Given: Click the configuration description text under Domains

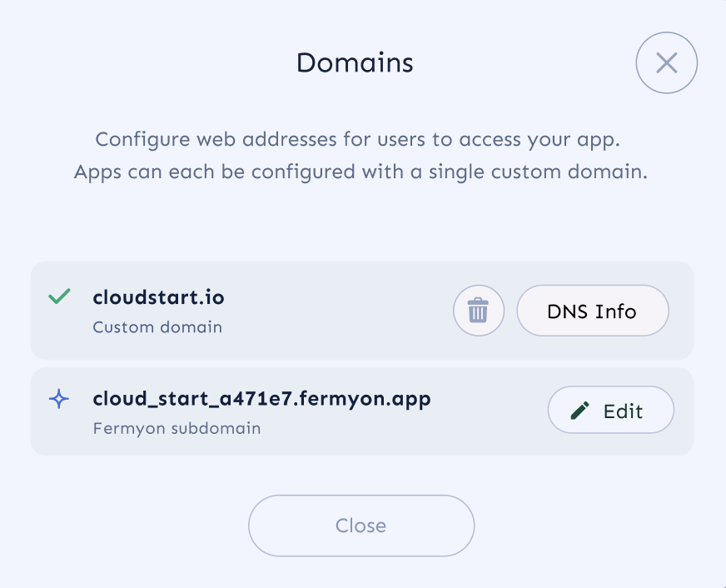Looking at the screenshot, I should pyautogui.click(x=362, y=155).
